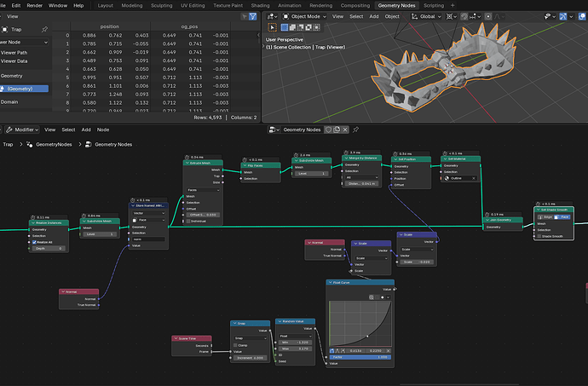This screenshot has height=386, width=588.
Task: Duplicate the Geometry Nodes node group
Action: [x=337, y=130]
